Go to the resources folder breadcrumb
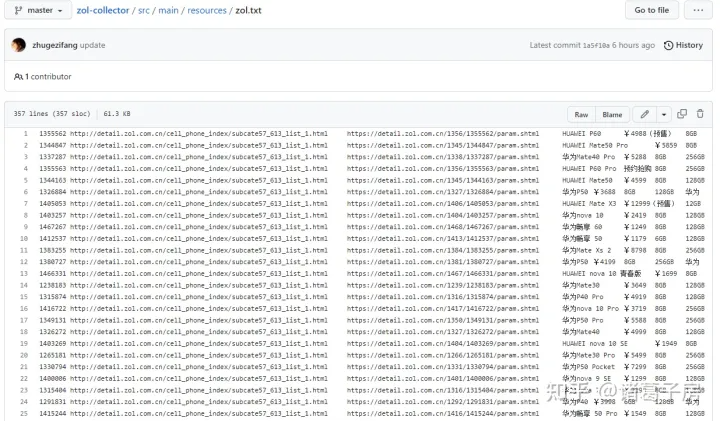This screenshot has height=421, width=720. [x=207, y=10]
